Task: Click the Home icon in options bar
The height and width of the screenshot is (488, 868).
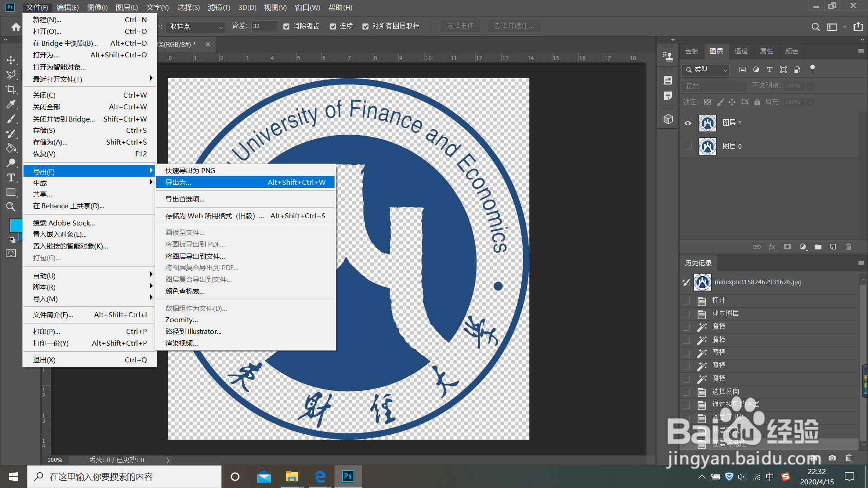Action: tap(16, 27)
